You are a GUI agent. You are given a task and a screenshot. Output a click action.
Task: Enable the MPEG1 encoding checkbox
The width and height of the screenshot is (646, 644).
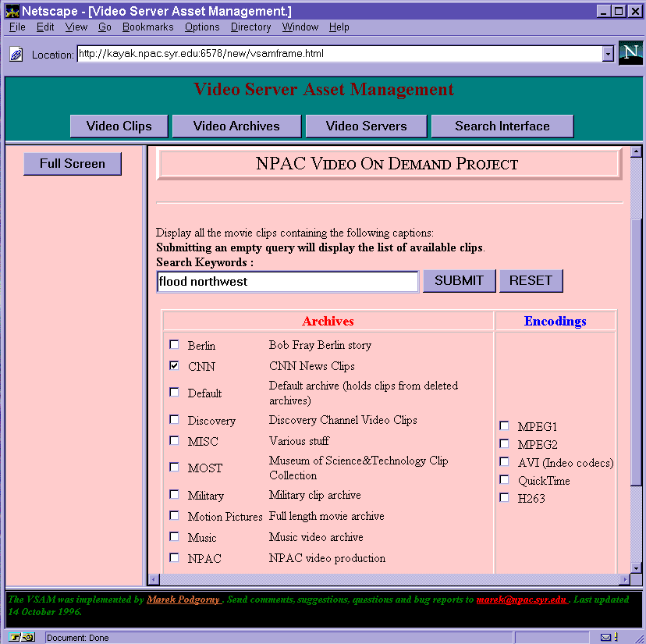pyautogui.click(x=504, y=425)
